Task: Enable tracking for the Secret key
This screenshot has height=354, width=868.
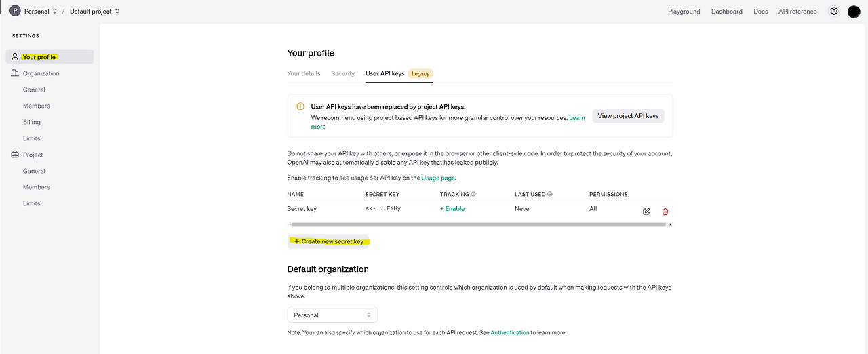Action: [x=452, y=209]
